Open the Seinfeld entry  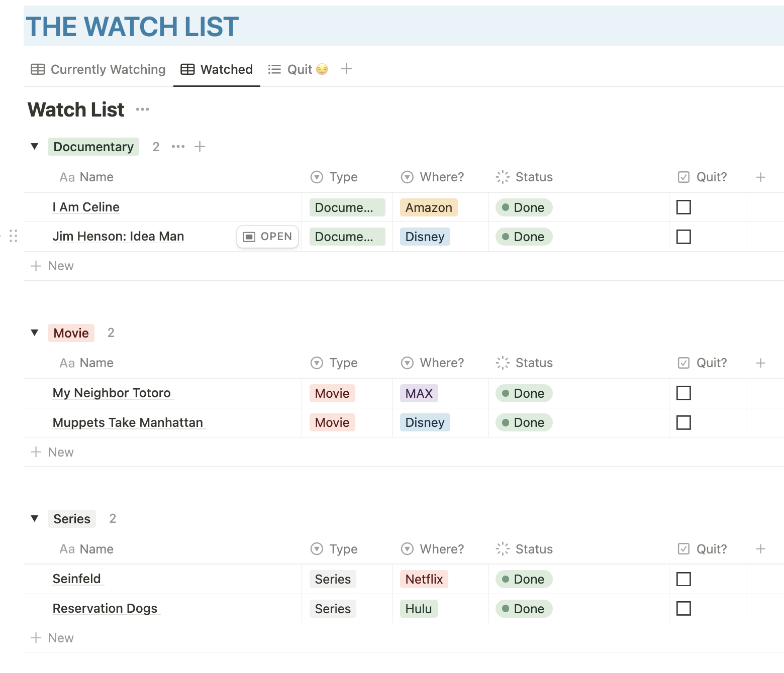tap(77, 579)
